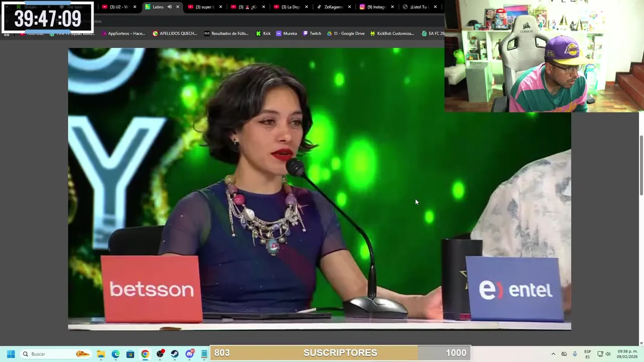Close the "(9) Instagr" tab
The height and width of the screenshot is (362, 644).
click(x=392, y=7)
